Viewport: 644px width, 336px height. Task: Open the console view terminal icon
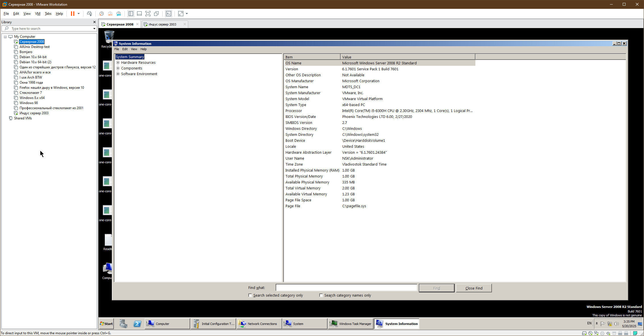click(x=169, y=14)
